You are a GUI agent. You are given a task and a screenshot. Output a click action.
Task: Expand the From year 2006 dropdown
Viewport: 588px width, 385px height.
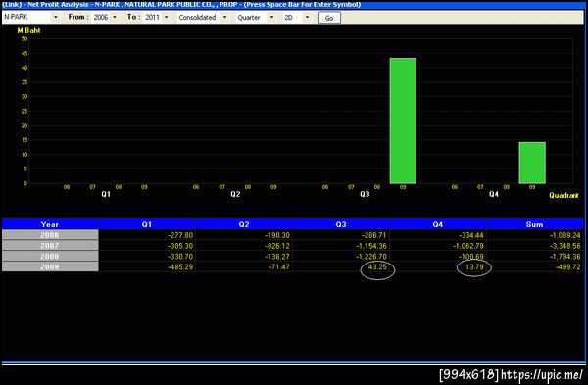point(115,18)
